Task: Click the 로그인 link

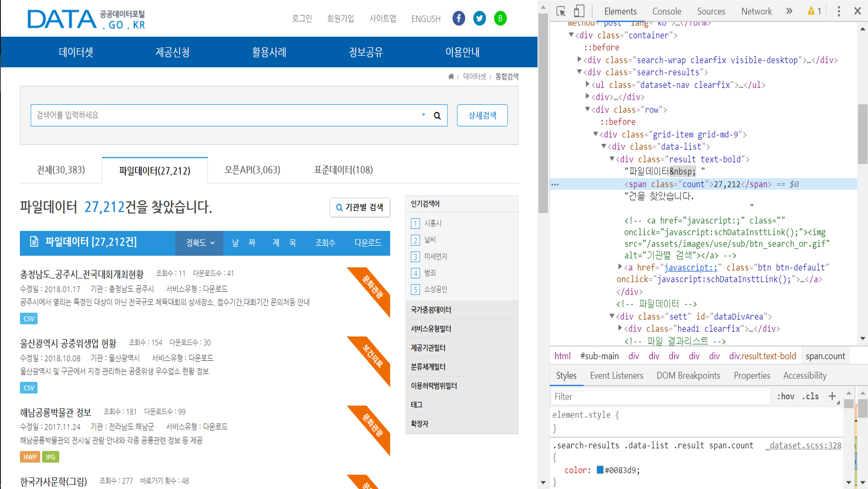Action: point(302,19)
